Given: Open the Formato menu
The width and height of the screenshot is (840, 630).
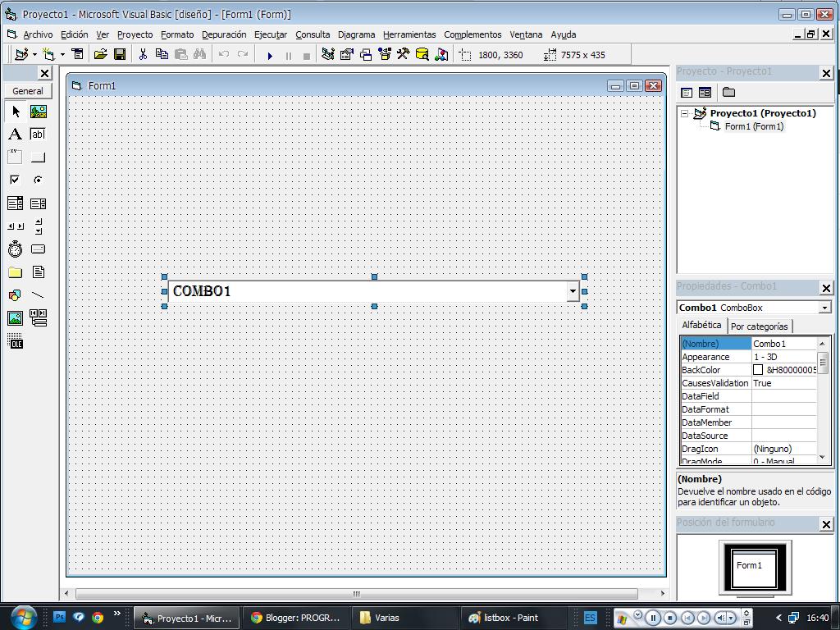Looking at the screenshot, I should click(177, 34).
